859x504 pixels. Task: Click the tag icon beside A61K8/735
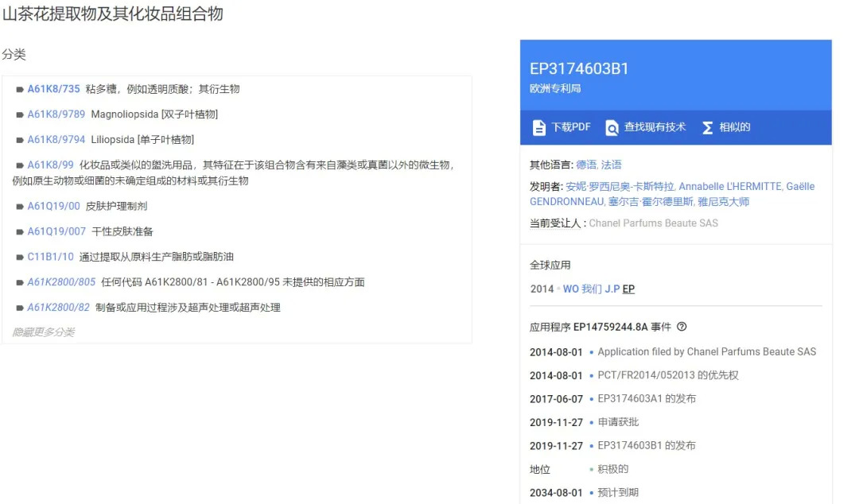click(20, 89)
